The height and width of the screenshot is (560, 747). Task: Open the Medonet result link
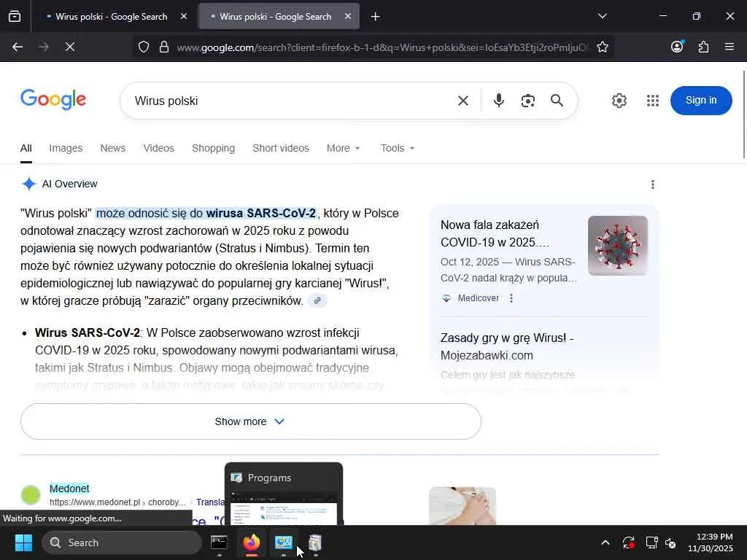tap(69, 489)
